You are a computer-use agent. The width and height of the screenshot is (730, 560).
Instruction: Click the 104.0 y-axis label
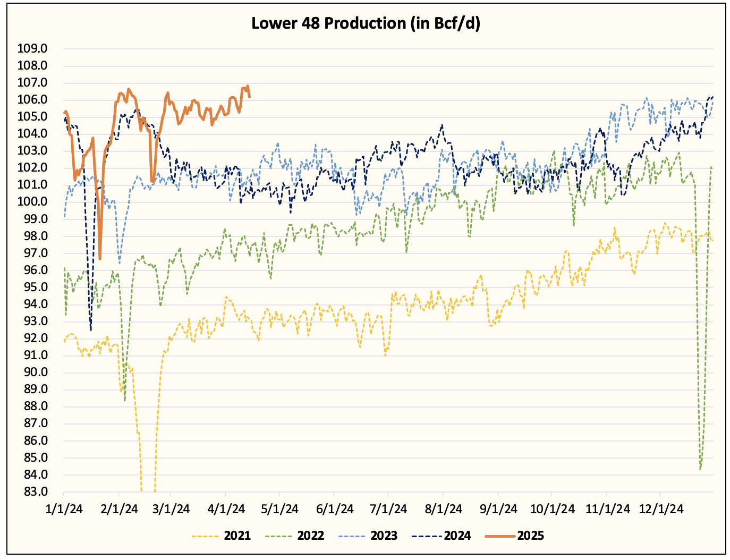click(x=32, y=133)
